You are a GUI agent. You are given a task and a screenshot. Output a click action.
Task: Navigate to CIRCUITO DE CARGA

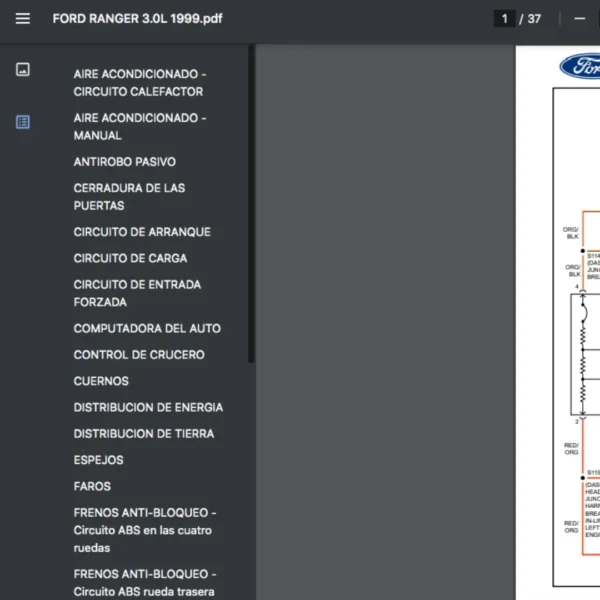click(130, 258)
